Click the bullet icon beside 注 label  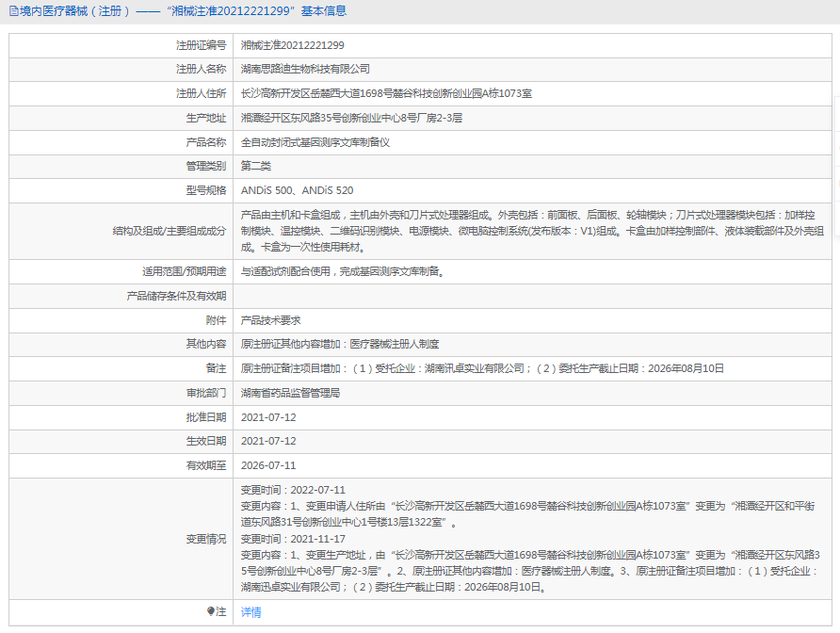pyautogui.click(x=211, y=611)
